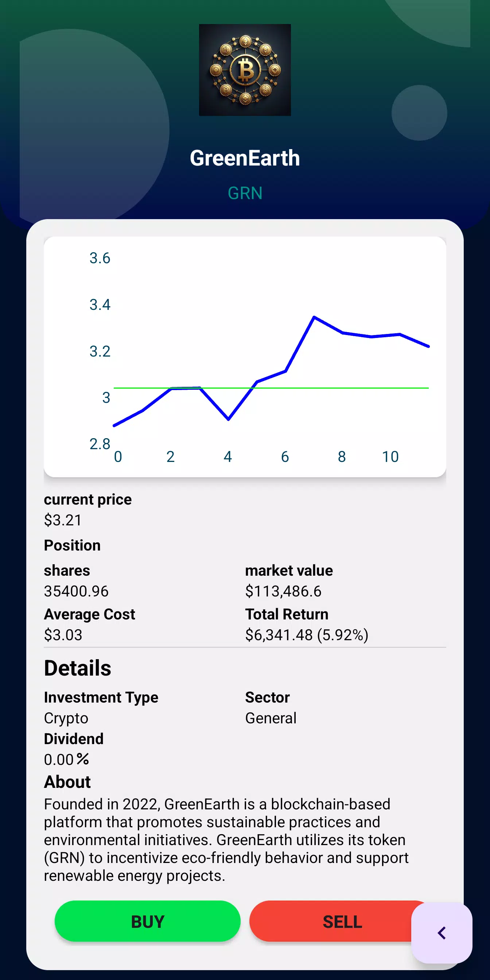Tap the GreenEarth Bitcoin logo image
Viewport: 490px width, 980px height.
click(245, 70)
